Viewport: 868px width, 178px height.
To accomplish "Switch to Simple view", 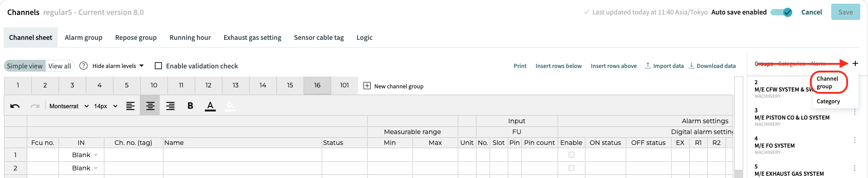I will tap(25, 66).
